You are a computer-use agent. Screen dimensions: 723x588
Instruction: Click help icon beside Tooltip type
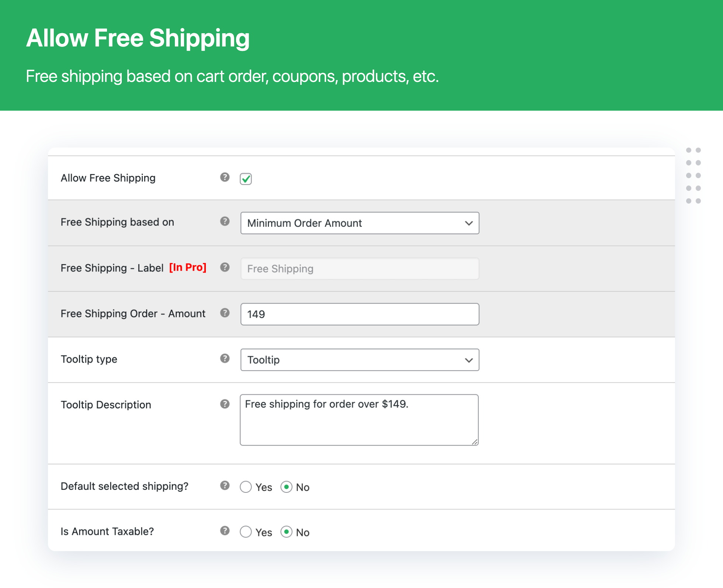[x=225, y=359]
